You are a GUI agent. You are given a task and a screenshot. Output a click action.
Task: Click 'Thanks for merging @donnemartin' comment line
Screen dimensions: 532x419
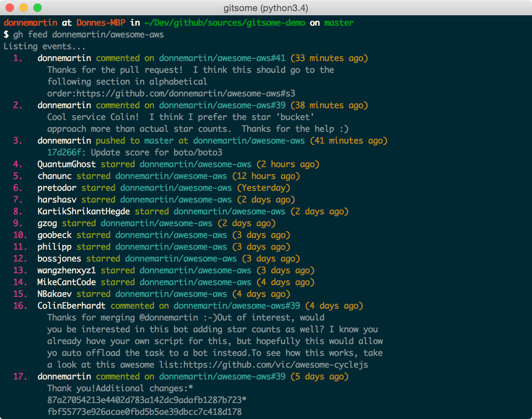click(x=186, y=318)
